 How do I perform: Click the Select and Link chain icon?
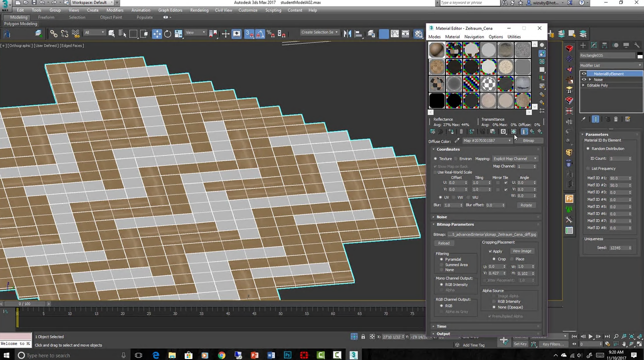(x=54, y=34)
